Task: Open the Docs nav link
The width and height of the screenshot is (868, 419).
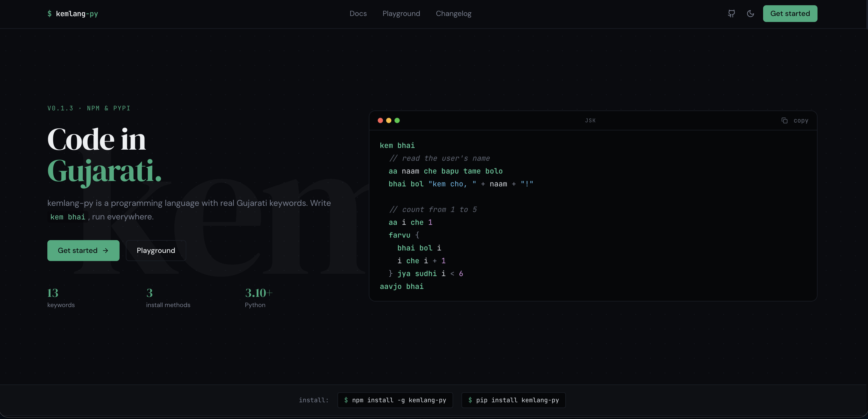Action: [358, 14]
